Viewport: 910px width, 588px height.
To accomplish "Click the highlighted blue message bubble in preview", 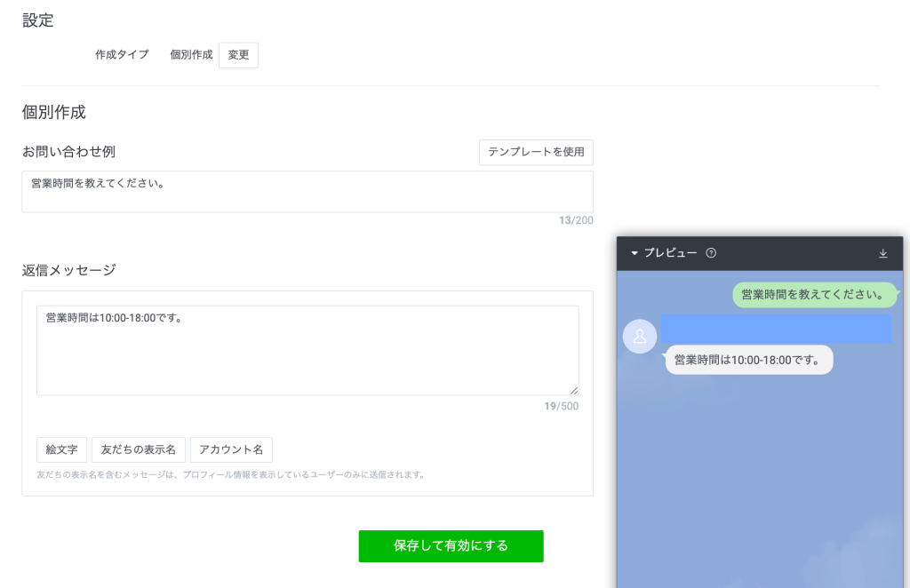I will pos(775,328).
